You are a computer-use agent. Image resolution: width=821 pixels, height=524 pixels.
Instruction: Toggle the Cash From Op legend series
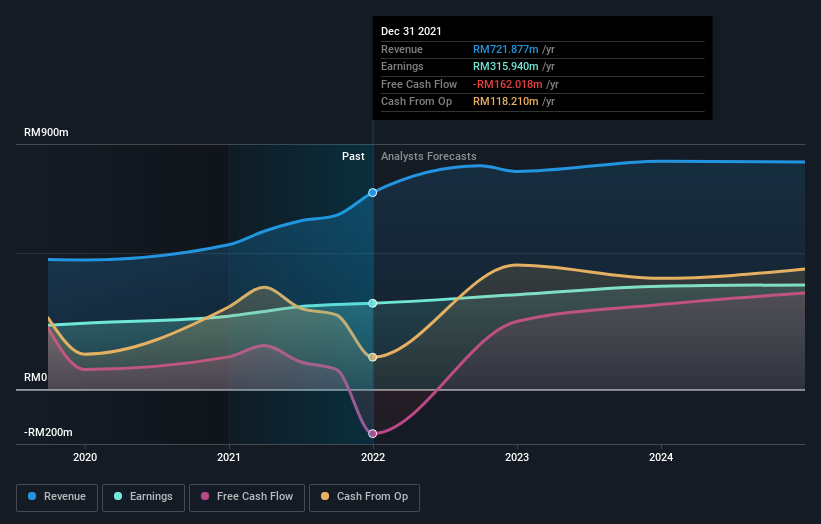(x=364, y=497)
